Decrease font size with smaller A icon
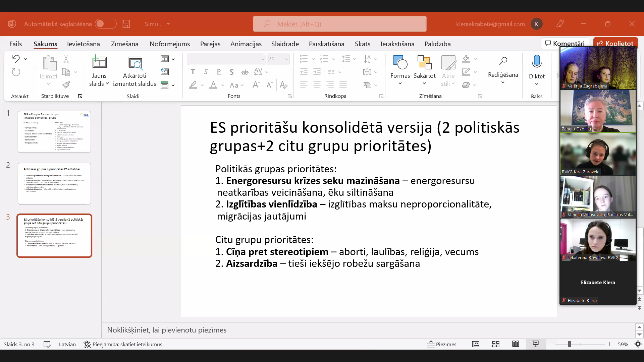The image size is (644, 362). point(270,85)
